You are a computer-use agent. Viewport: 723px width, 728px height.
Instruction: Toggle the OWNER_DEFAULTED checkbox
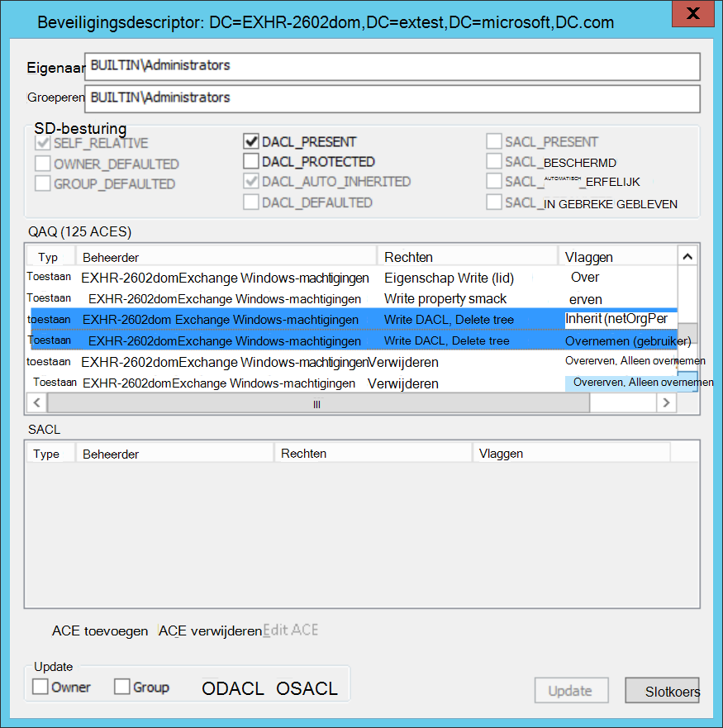pyautogui.click(x=43, y=164)
